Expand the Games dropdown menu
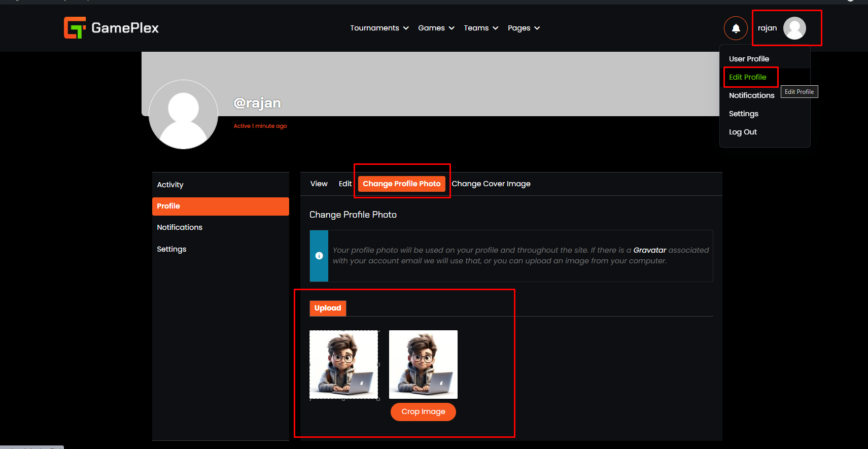Viewport: 868px width, 449px height. [436, 28]
